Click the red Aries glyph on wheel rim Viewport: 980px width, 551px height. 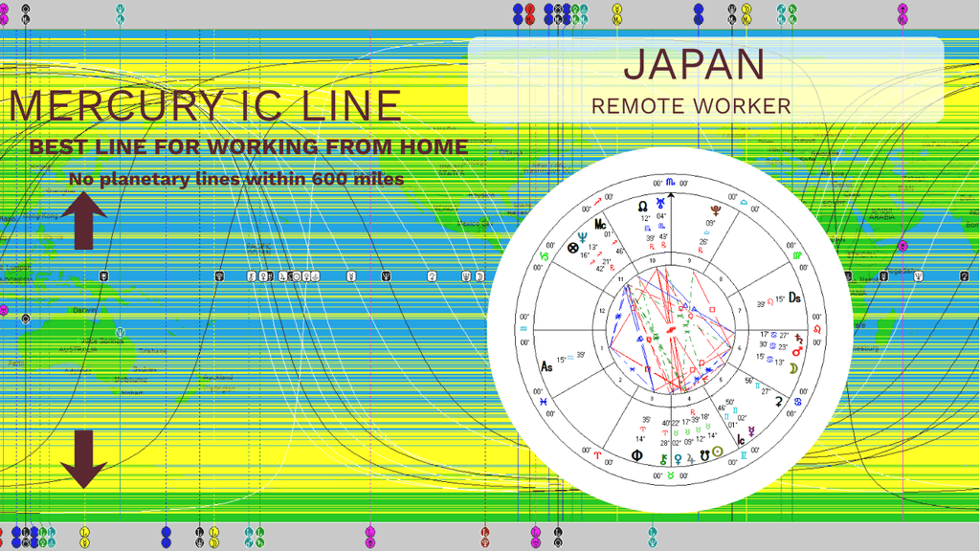597,456
